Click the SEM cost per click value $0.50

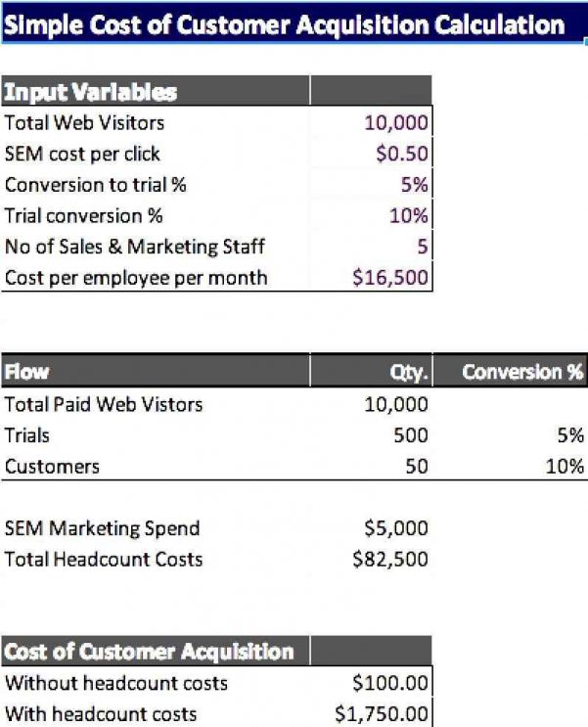coord(371,153)
